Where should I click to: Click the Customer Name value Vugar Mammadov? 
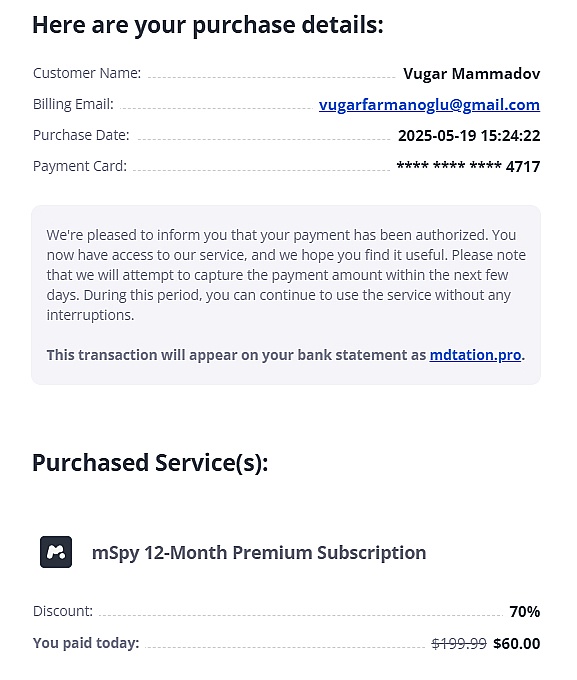pyautogui.click(x=472, y=74)
